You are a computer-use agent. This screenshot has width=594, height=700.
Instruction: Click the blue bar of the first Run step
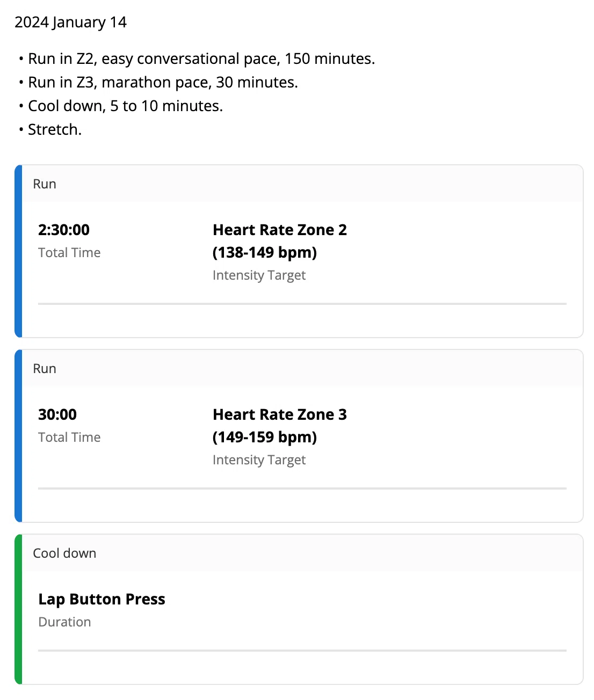(18, 251)
